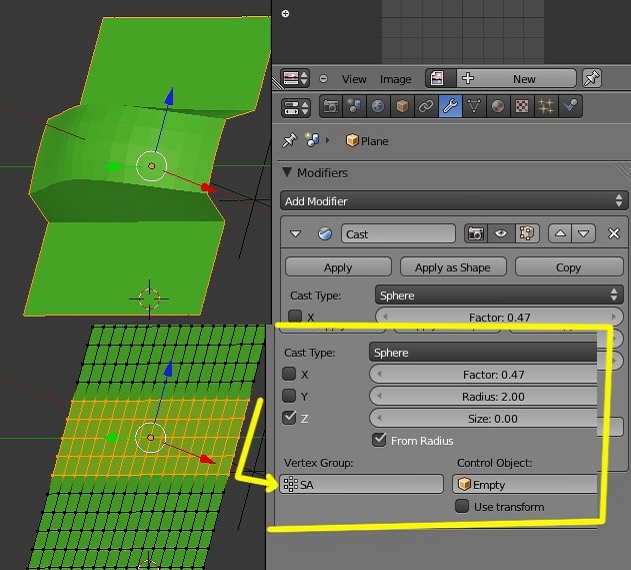Enable the Y axis checkbox
Image resolution: width=631 pixels, height=570 pixels.
click(289, 396)
